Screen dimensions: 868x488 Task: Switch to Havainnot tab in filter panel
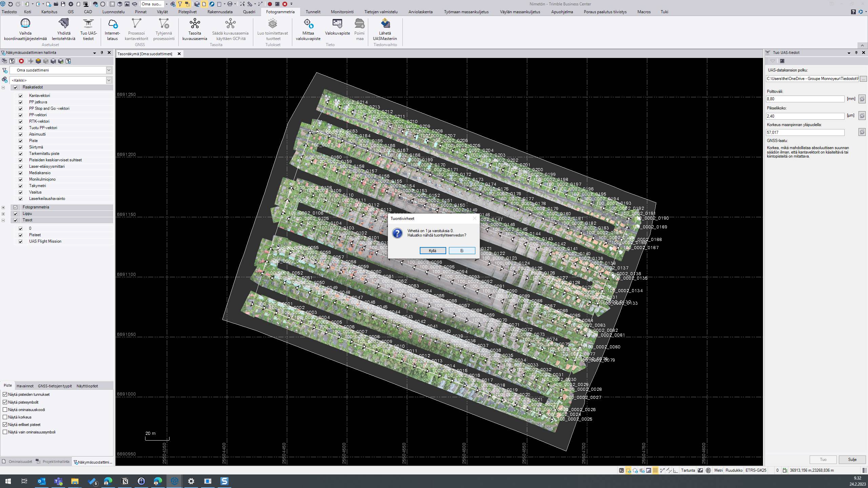pos(25,386)
